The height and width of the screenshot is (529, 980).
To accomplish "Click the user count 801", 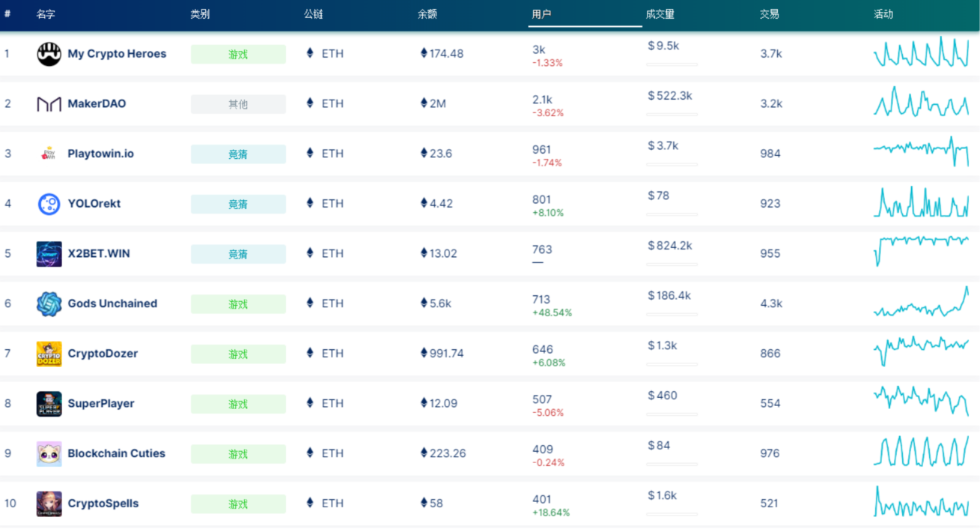I will [541, 199].
